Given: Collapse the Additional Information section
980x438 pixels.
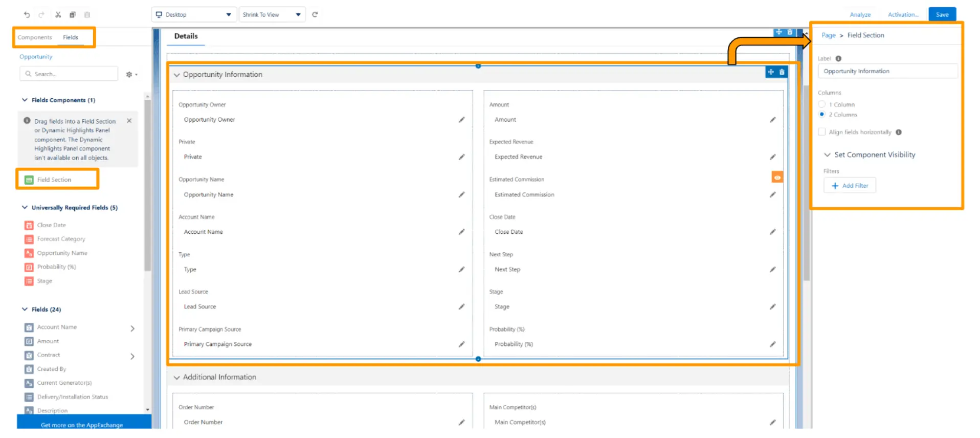Looking at the screenshot, I should pyautogui.click(x=177, y=378).
